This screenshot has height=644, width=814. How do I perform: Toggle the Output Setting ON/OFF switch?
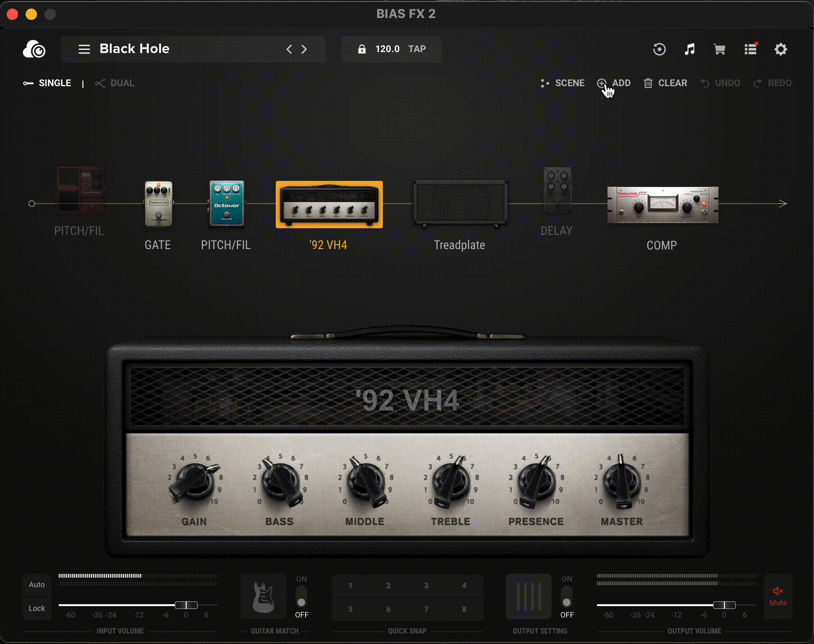pyautogui.click(x=567, y=597)
